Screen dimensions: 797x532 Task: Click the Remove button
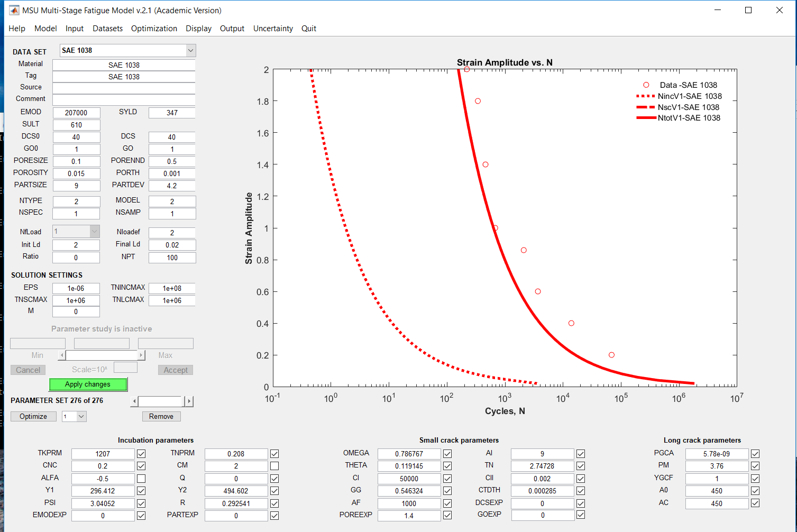click(161, 417)
